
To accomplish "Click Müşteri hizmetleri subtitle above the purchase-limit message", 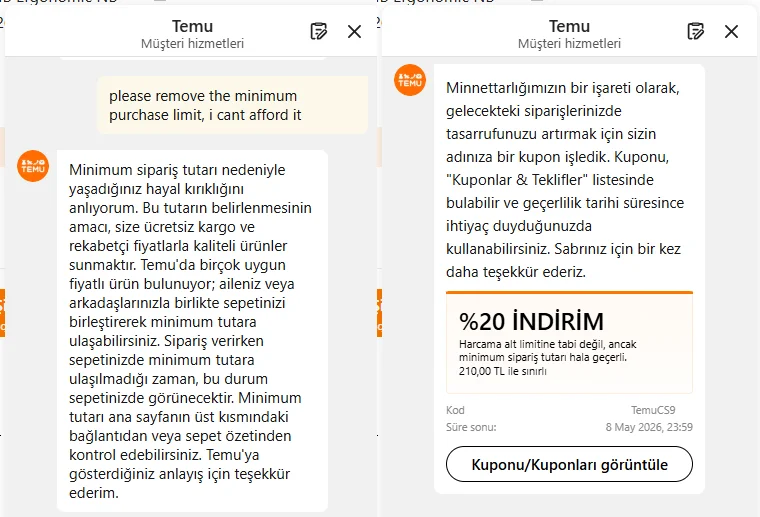I will pos(192,44).
